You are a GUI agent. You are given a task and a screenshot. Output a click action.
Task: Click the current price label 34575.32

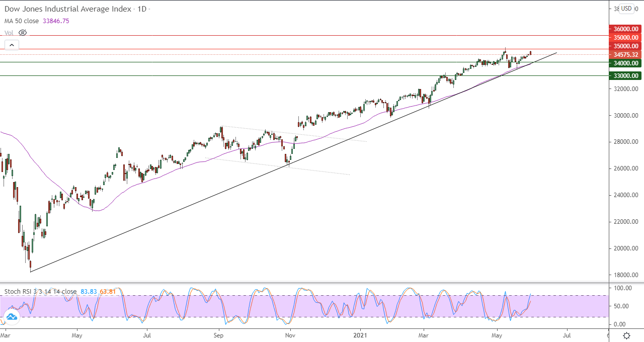(625, 54)
